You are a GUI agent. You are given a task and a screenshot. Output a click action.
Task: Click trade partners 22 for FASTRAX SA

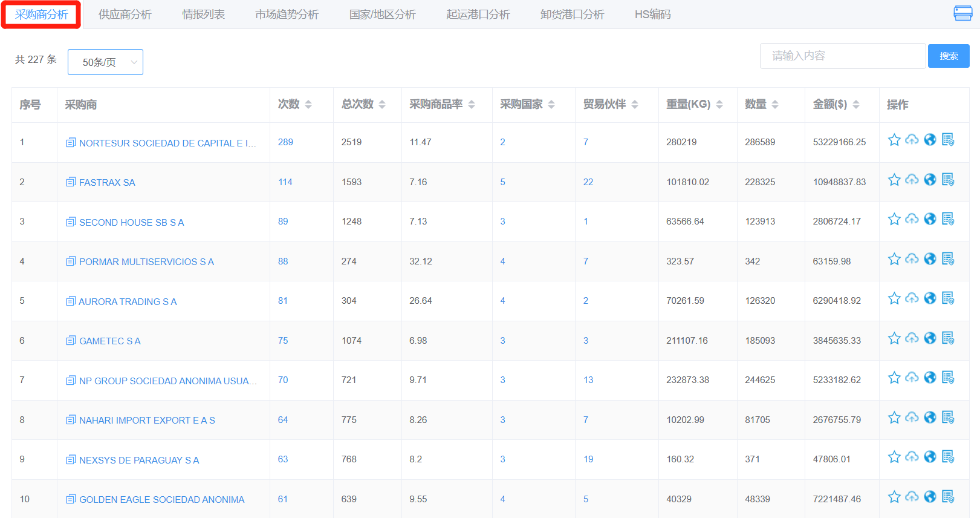(x=588, y=182)
